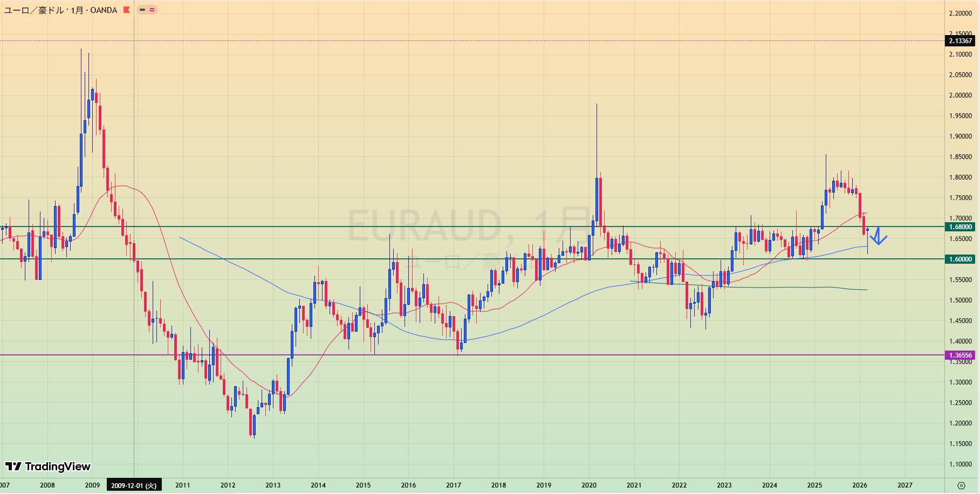Click the pink approx-equal icon in the pill
Screen dimensions: 980x494
pos(152,10)
